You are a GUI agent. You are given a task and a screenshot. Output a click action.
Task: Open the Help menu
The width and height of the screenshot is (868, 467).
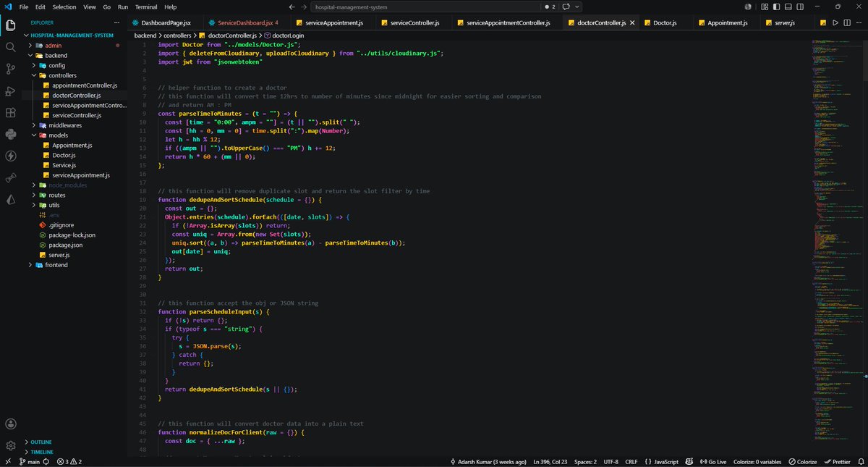(x=170, y=7)
